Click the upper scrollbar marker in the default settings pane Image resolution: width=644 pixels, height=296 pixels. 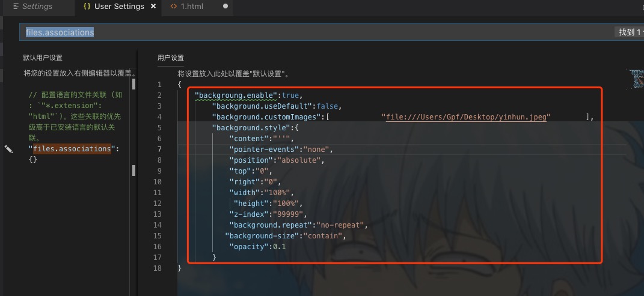click(133, 84)
